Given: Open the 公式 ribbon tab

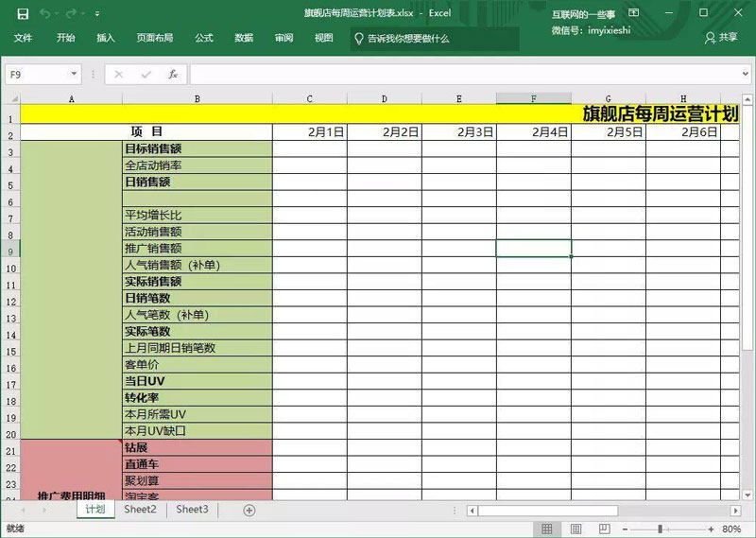Looking at the screenshot, I should coord(204,38).
